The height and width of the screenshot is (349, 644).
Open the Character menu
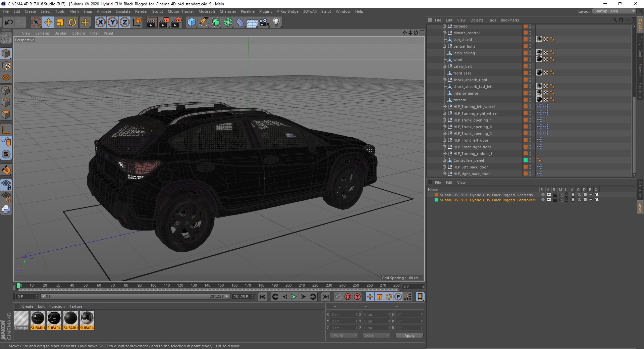tap(228, 11)
